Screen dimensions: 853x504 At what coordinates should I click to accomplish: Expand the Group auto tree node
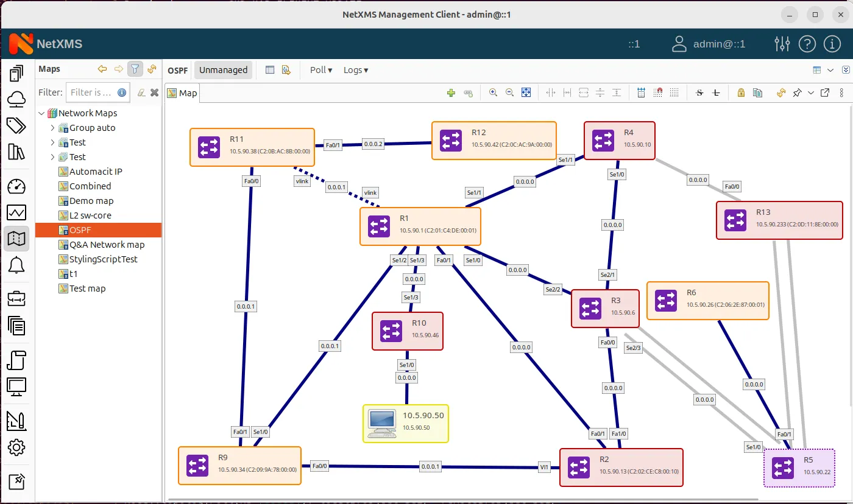[x=53, y=127]
